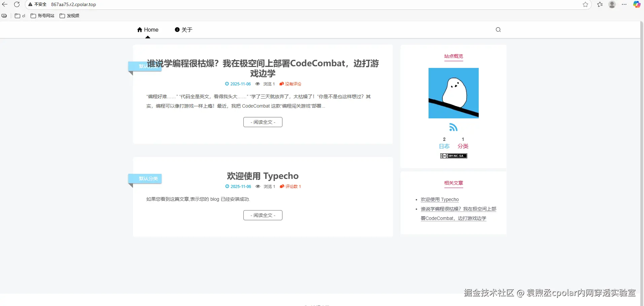Bookmark page with star icon
This screenshot has width=644, height=306.
[x=585, y=4]
